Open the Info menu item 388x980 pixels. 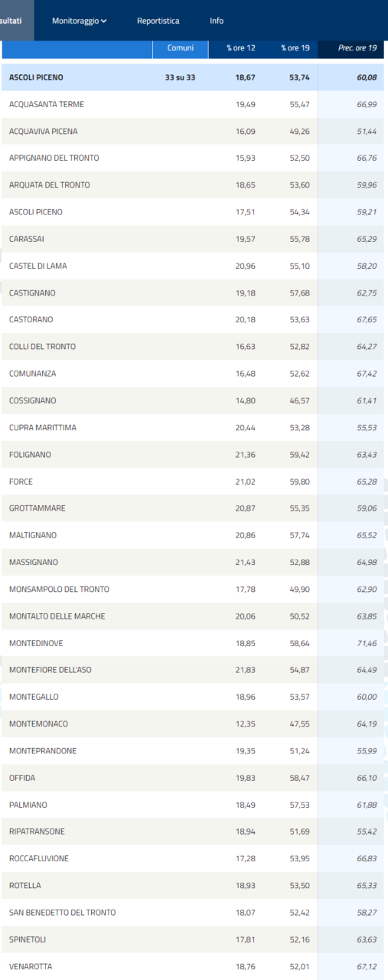[217, 21]
